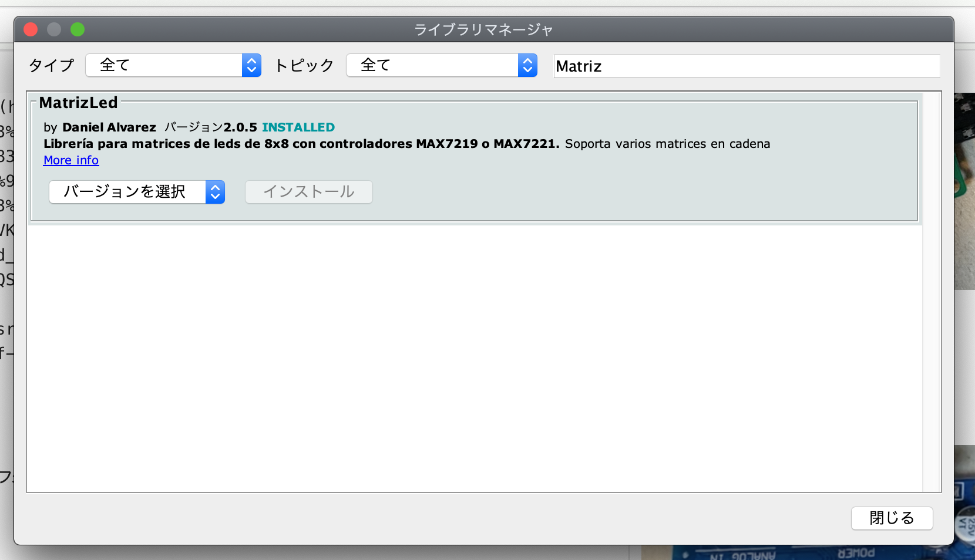975x560 pixels.
Task: Expand the バージョンを選択 version dropdown
Action: 137,192
